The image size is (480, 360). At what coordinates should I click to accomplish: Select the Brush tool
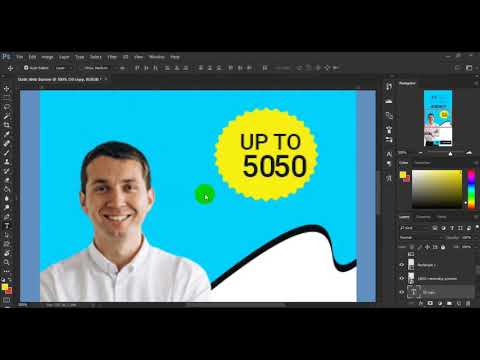click(x=6, y=153)
